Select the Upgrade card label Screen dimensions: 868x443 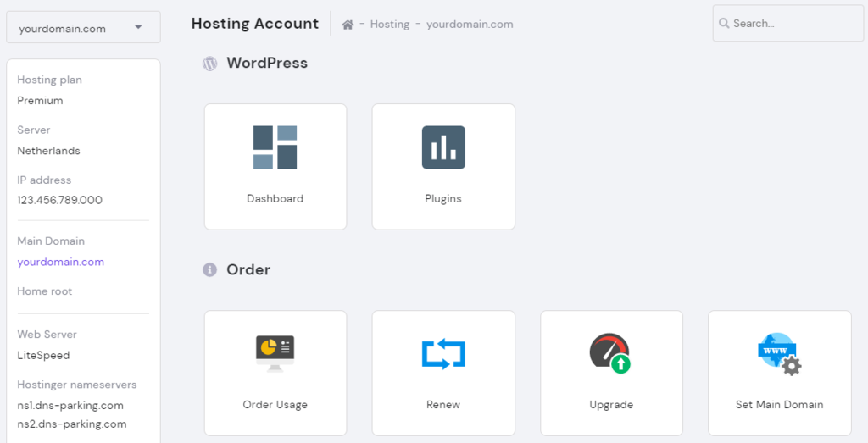610,405
